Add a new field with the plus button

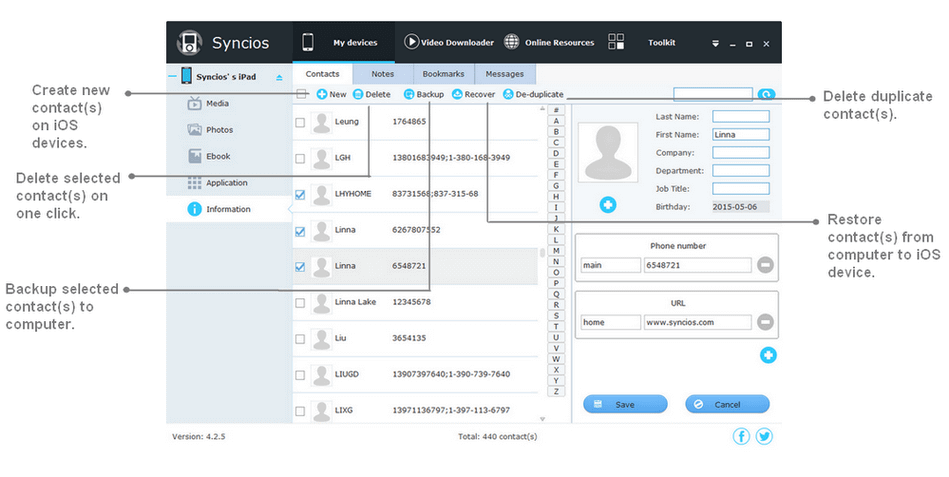(768, 355)
